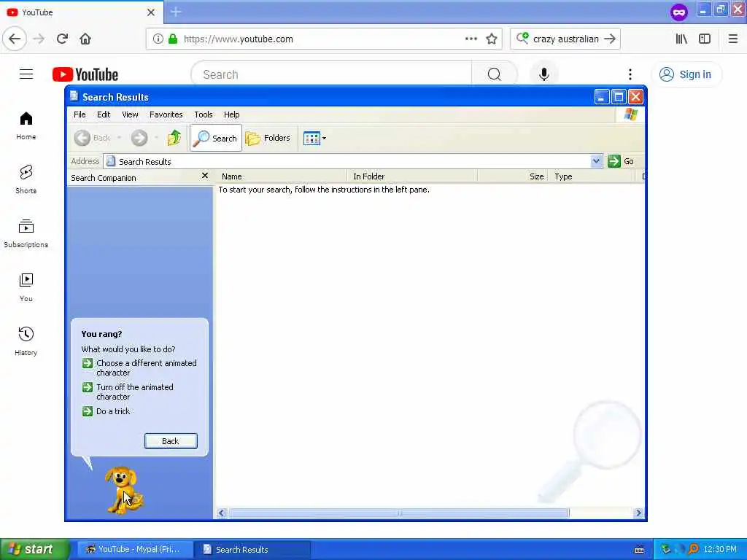Viewport: 747px width, 560px height.
Task: Click the taskbar clock showing 12:30 PM
Action: [x=720, y=549]
